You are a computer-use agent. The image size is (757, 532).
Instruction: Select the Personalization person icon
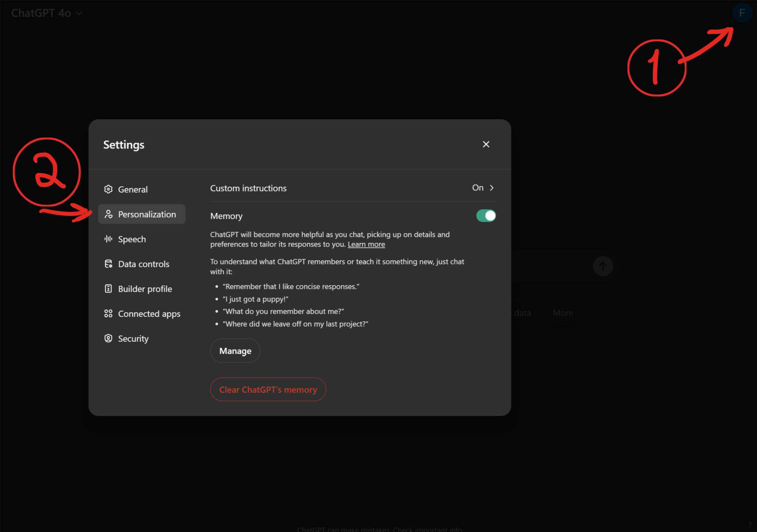(108, 214)
